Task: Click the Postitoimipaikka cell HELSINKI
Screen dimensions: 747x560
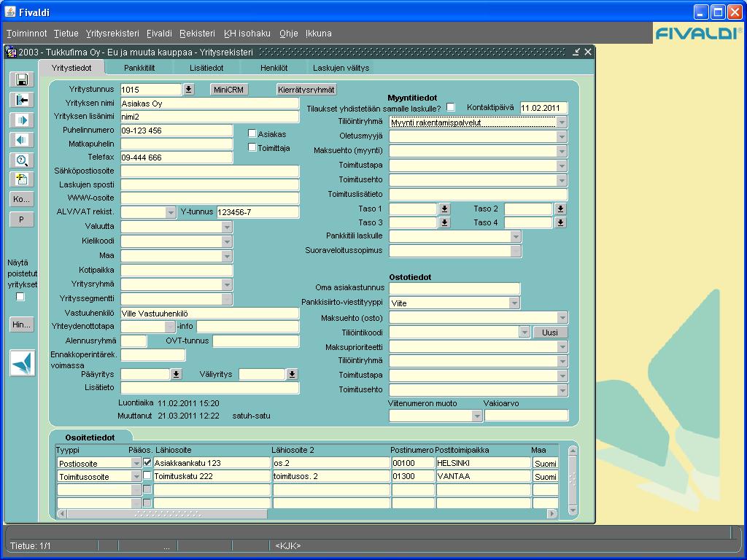Action: click(483, 463)
